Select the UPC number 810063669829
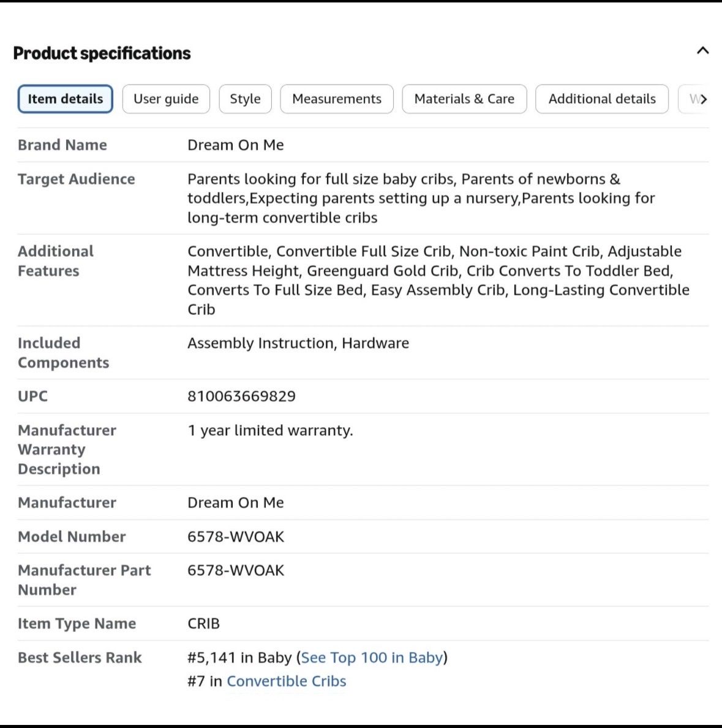 241,396
